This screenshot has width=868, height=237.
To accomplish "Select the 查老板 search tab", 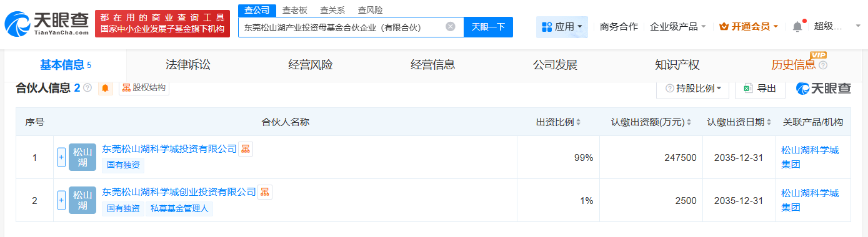I will tap(294, 10).
